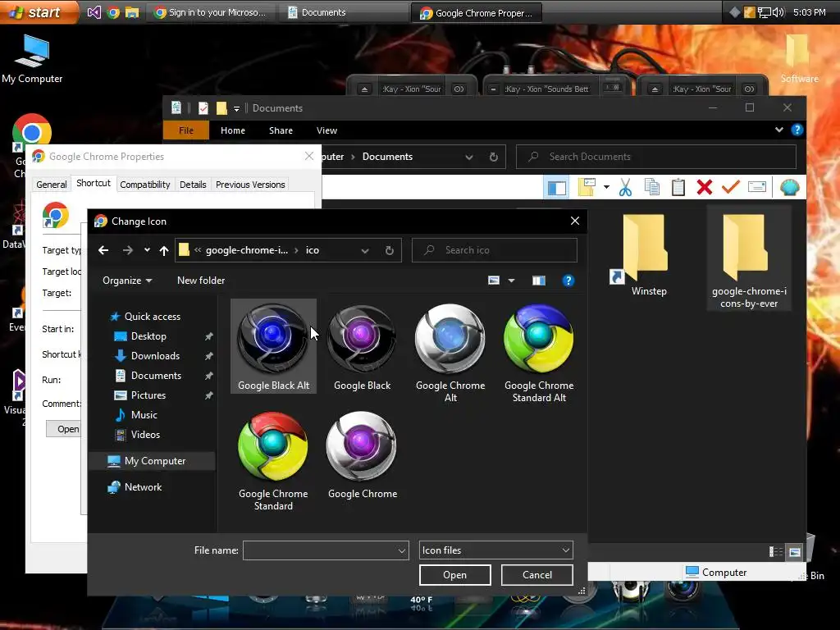Image resolution: width=840 pixels, height=630 pixels.
Task: Click the volume tray icon
Action: (x=778, y=12)
